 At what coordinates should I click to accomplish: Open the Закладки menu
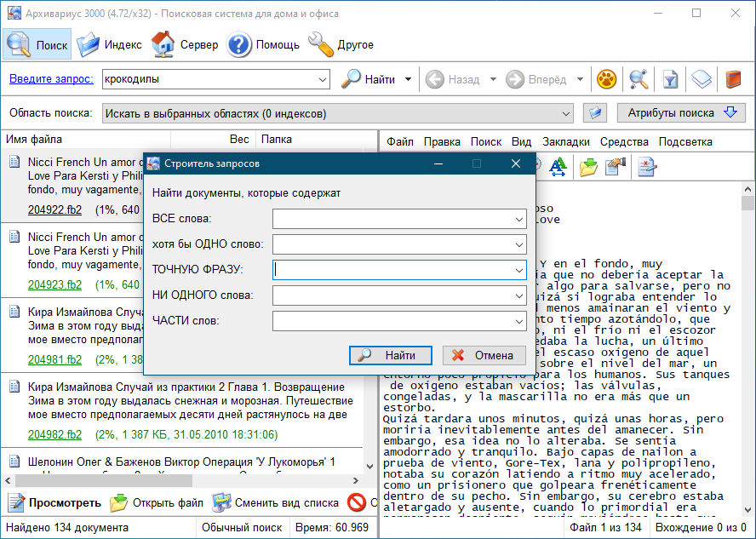point(565,141)
